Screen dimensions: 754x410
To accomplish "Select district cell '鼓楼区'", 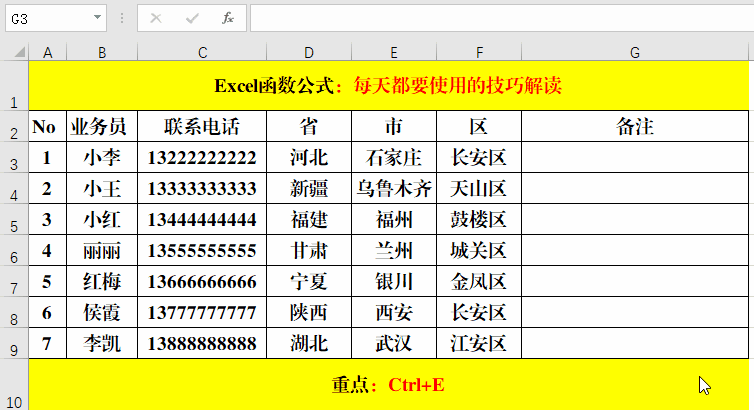I will tap(479, 219).
